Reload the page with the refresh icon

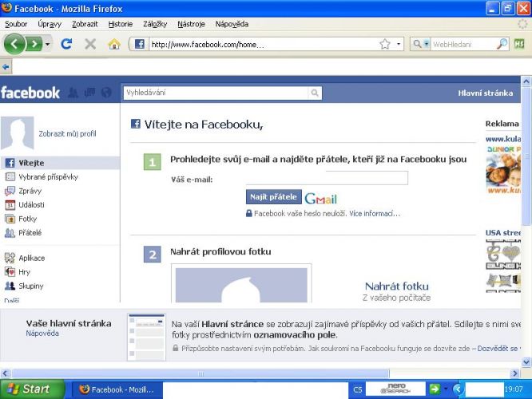[66, 44]
